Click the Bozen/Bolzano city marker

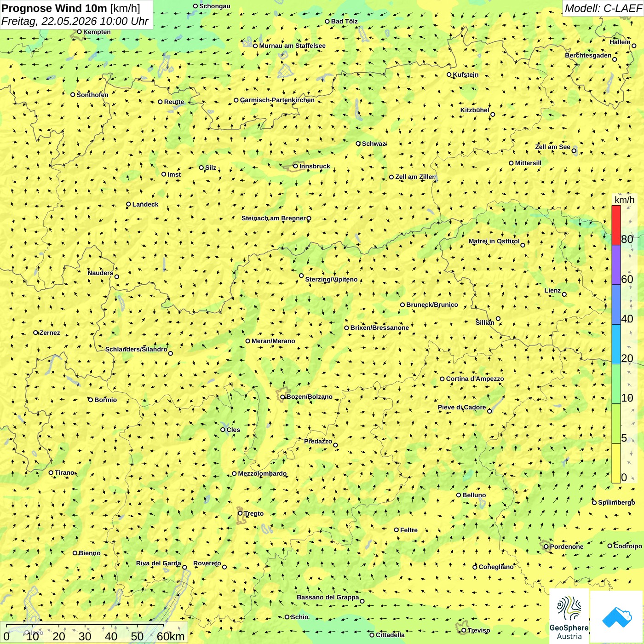[x=283, y=397]
